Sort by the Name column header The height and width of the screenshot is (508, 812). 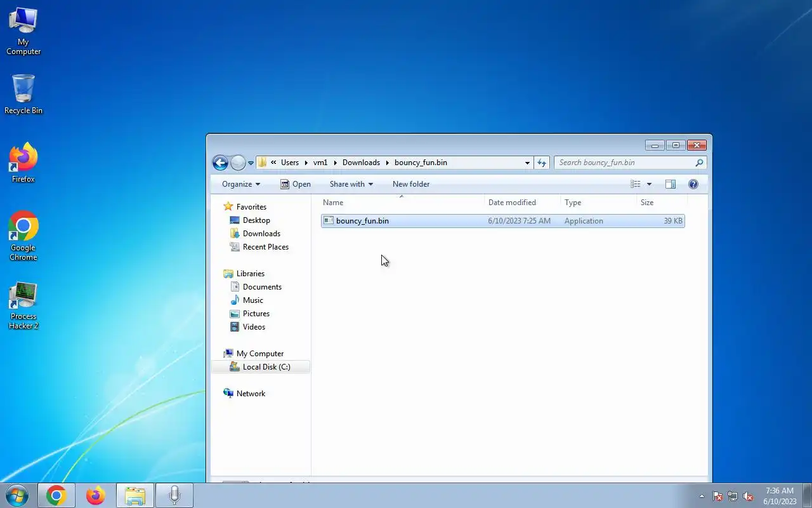402,203
